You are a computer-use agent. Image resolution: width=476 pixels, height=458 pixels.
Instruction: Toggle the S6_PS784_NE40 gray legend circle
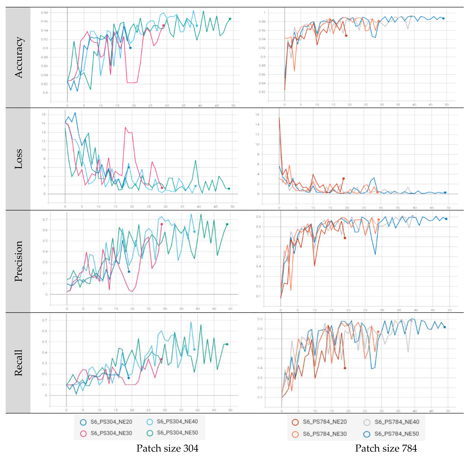tap(367, 422)
